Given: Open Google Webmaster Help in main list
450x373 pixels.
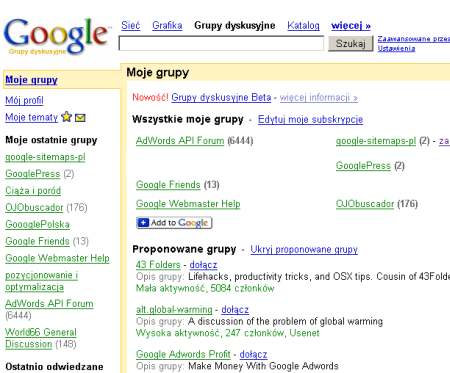Looking at the screenshot, I should (x=188, y=204).
